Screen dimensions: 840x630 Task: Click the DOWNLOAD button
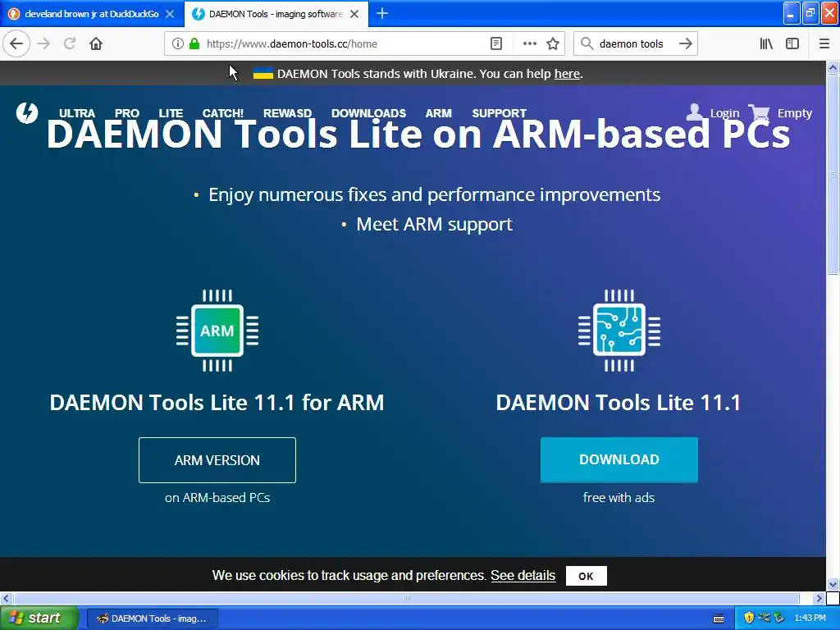(619, 459)
